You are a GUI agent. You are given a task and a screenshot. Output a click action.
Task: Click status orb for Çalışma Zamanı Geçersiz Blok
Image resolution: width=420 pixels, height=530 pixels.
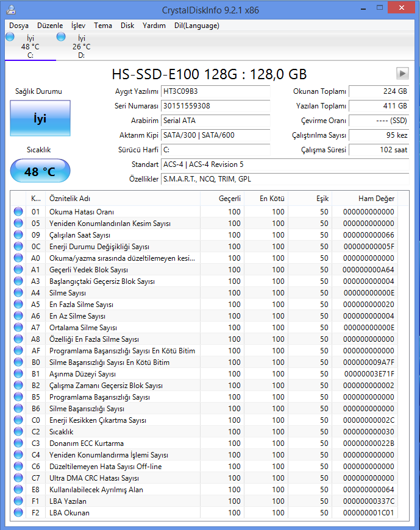click(18, 385)
